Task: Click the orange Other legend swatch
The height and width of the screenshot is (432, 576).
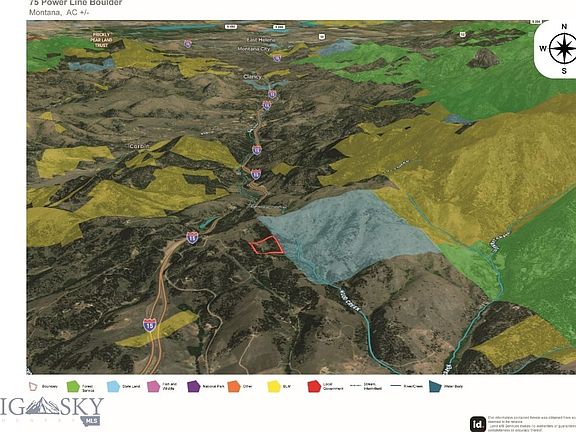Action: coord(234,386)
